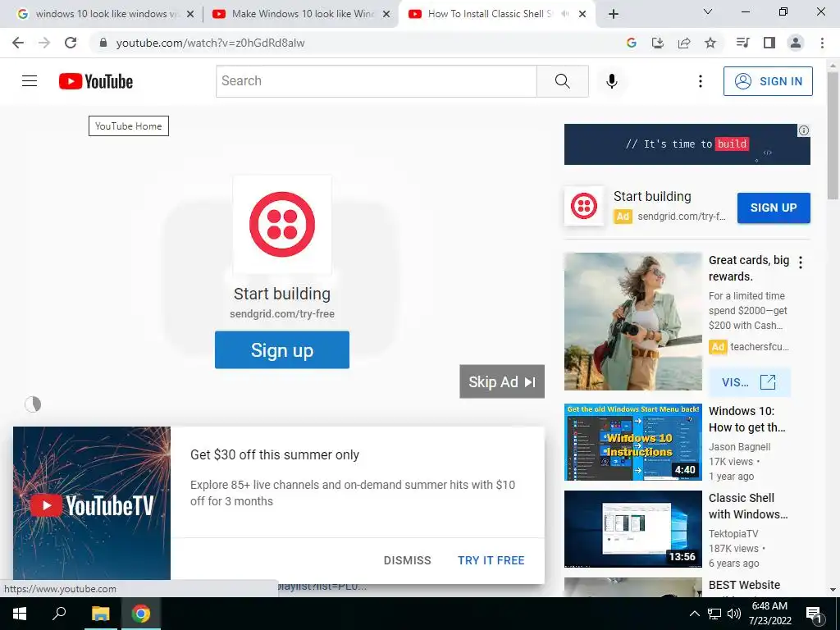Open 'Windows 10: How to get th...' video thumbnail
The image size is (840, 630).
632,442
